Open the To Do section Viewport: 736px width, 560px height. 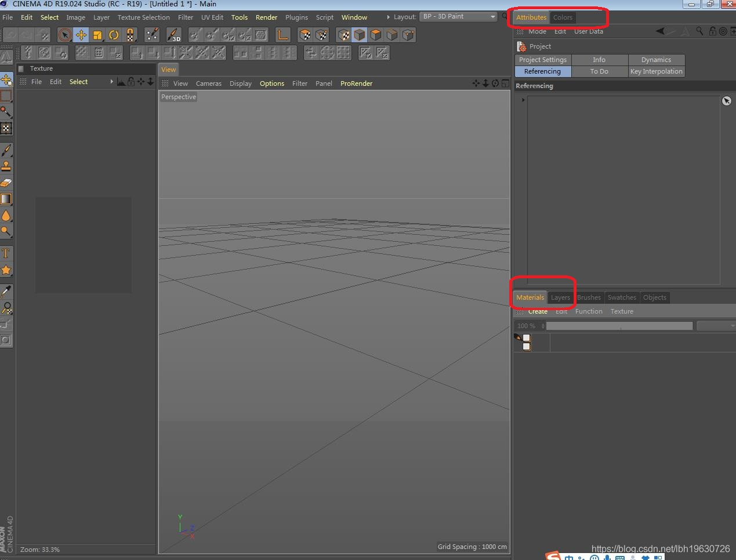tap(599, 71)
